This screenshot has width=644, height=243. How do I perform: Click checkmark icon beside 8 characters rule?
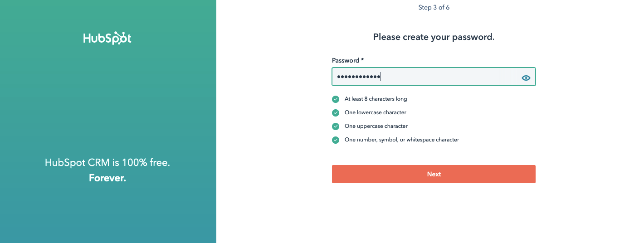tap(336, 99)
